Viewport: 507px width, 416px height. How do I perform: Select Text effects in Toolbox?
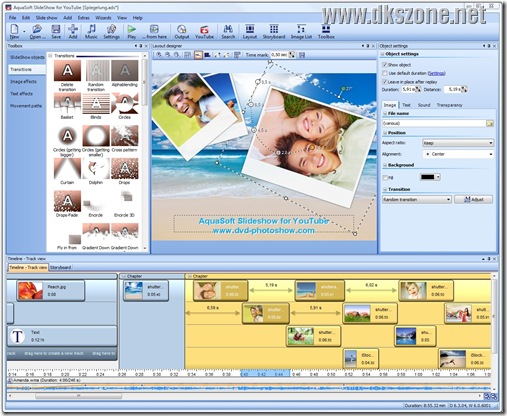(x=21, y=94)
